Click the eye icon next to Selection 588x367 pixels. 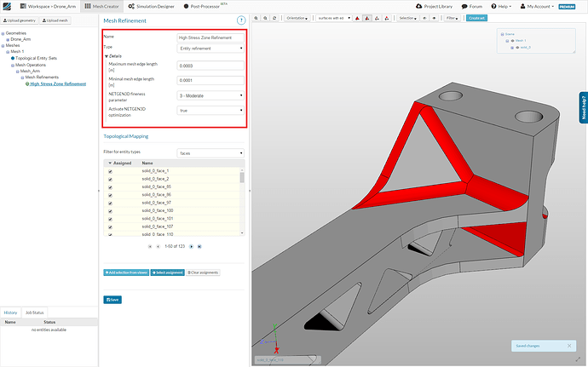click(x=424, y=17)
